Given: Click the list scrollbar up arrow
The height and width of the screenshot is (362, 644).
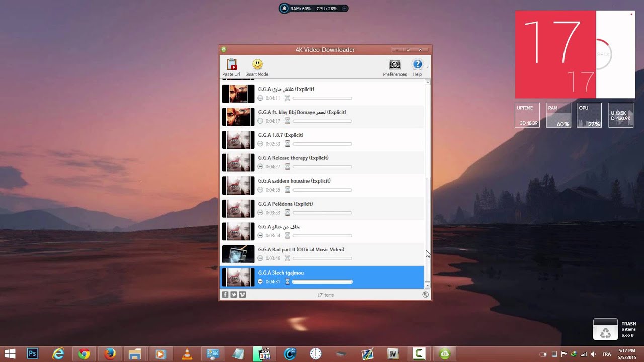Looking at the screenshot, I should [x=428, y=82].
